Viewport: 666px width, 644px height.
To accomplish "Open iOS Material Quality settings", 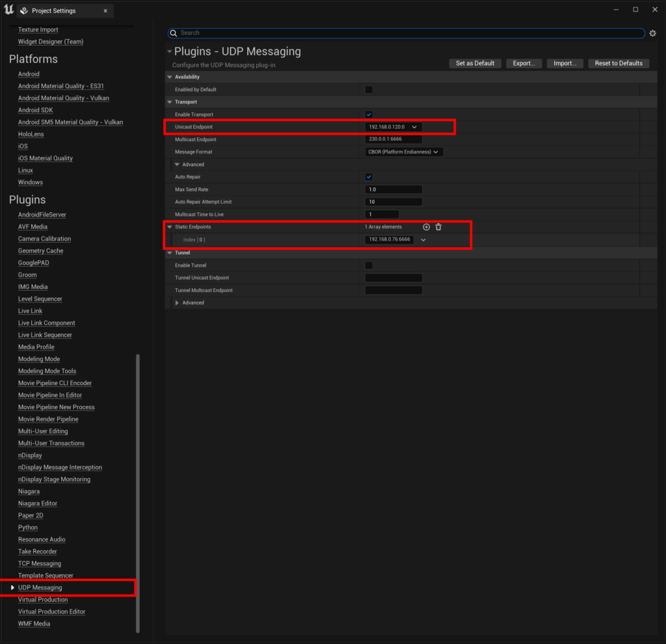I will (x=45, y=158).
